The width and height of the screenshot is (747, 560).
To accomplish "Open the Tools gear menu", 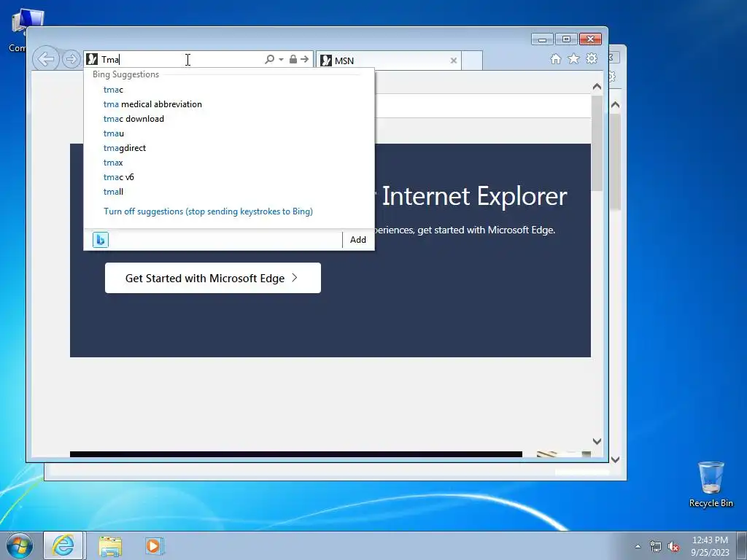I will point(592,58).
